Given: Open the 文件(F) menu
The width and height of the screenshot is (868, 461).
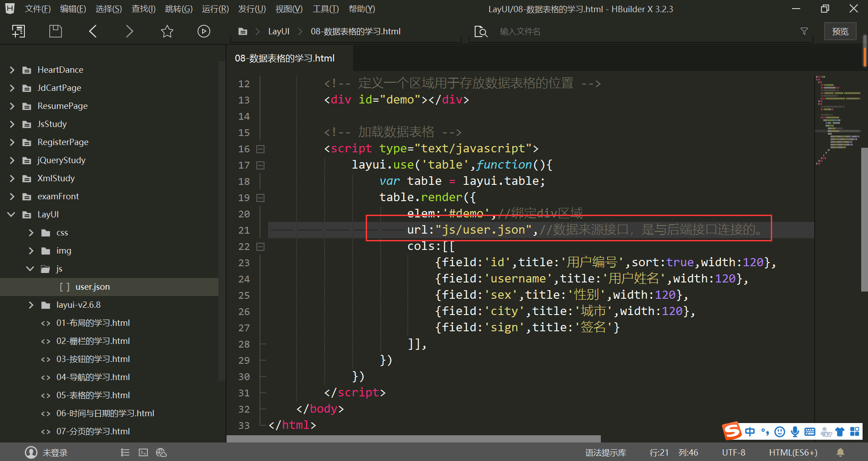Looking at the screenshot, I should pyautogui.click(x=38, y=9).
